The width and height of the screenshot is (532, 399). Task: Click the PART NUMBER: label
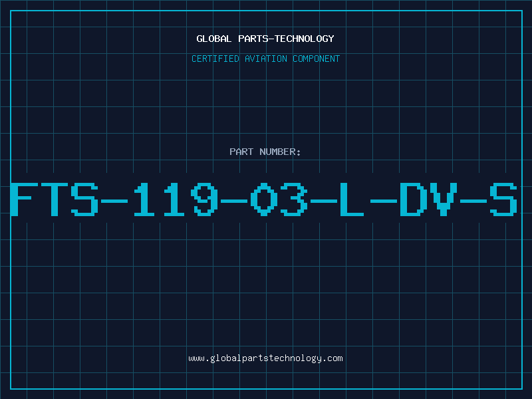265,152
